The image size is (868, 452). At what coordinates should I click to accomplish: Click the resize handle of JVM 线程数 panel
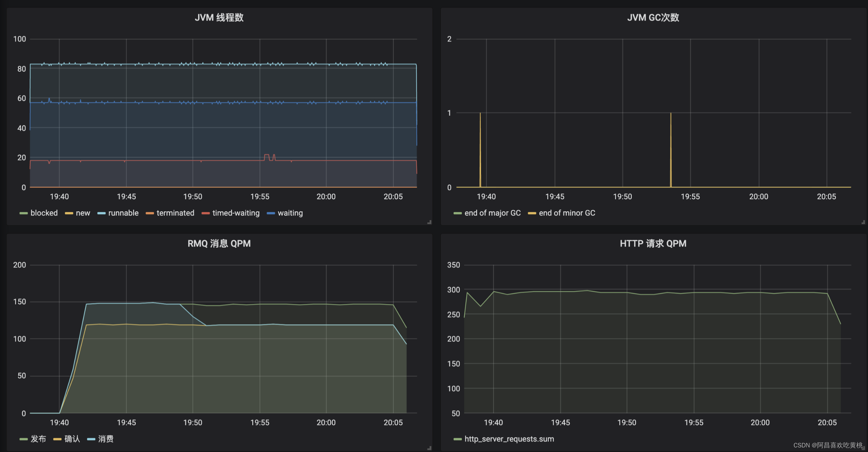point(430,222)
